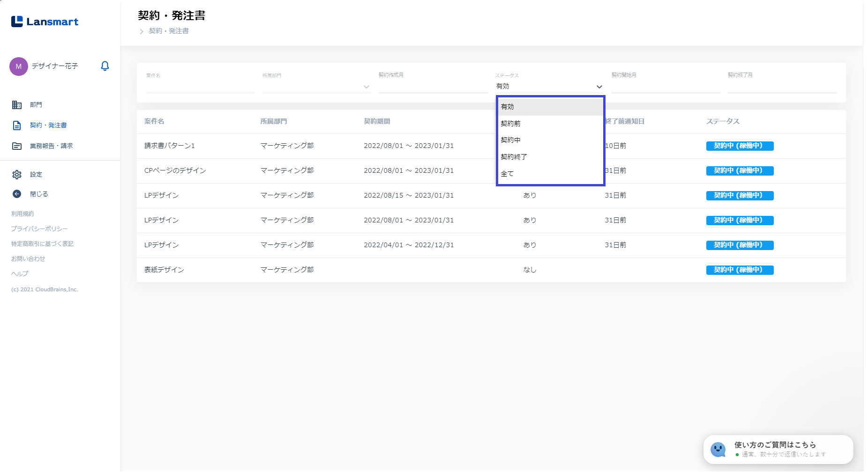Image resolution: width=868 pixels, height=472 pixels.
Task: Open the ヘルプ link
Action: click(20, 274)
